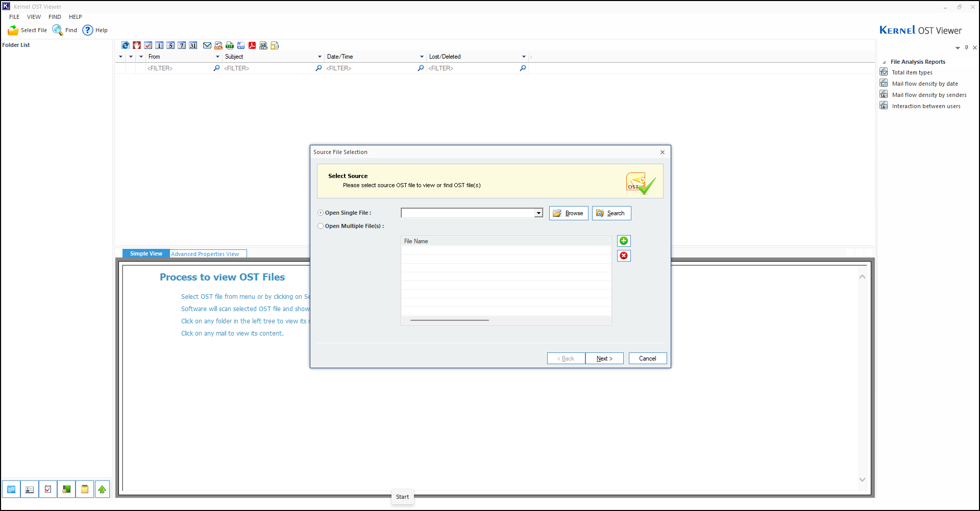Click the Help toolbar button
This screenshot has height=511, width=980.
click(95, 30)
